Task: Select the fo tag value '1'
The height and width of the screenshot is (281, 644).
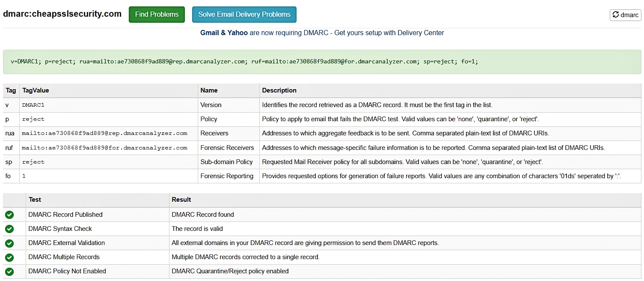Action: pos(24,176)
